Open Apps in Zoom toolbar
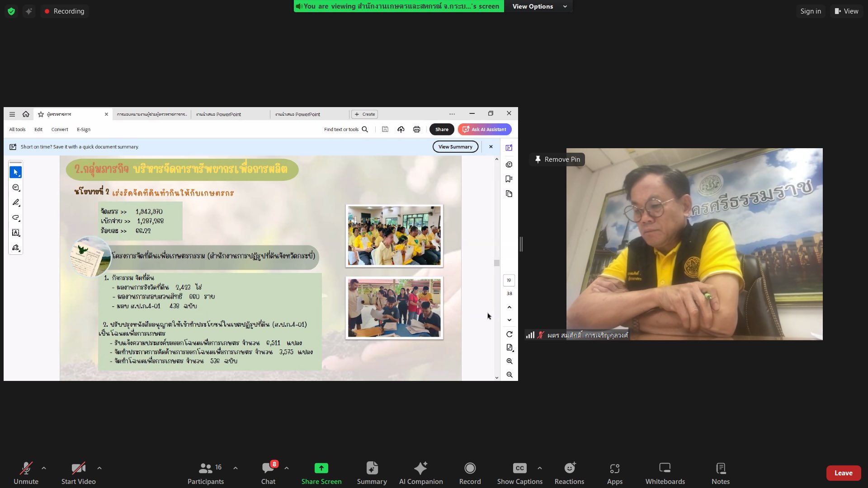 (x=614, y=473)
